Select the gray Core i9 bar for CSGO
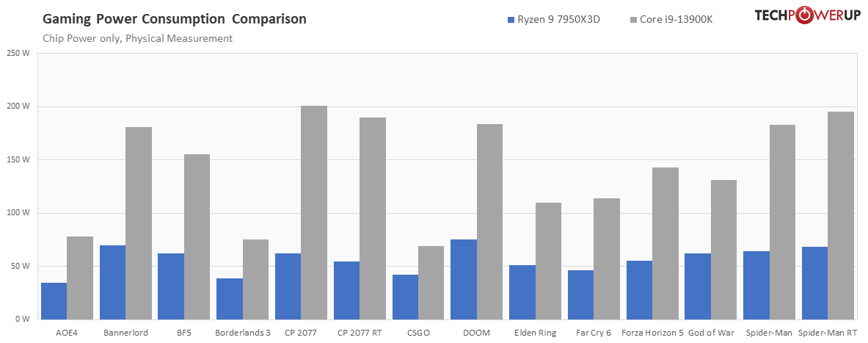The image size is (868, 343). point(431,284)
